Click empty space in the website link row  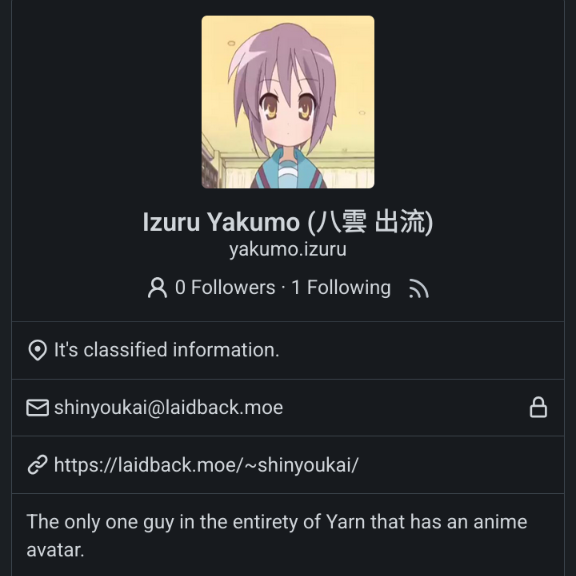click(459, 465)
